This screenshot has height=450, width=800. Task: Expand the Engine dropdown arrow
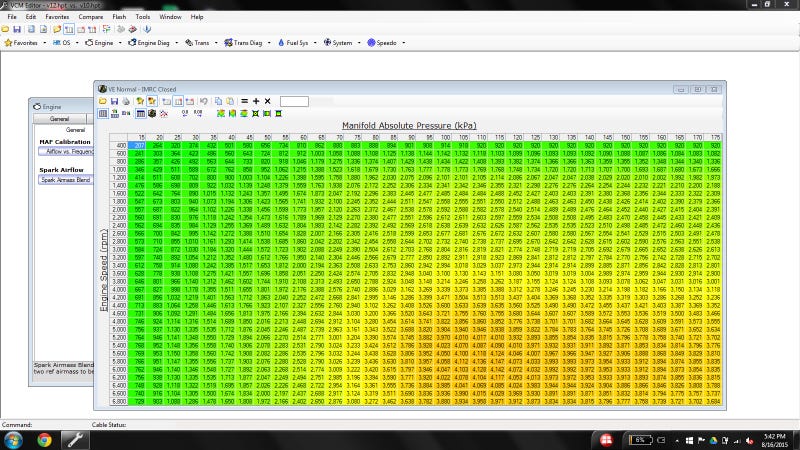pyautogui.click(x=120, y=43)
